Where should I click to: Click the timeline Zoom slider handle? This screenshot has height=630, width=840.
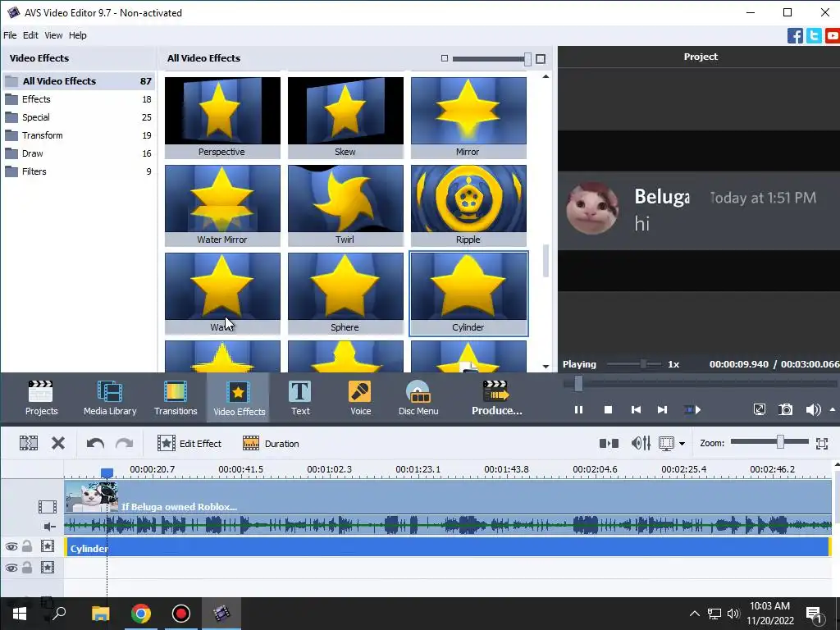click(781, 442)
